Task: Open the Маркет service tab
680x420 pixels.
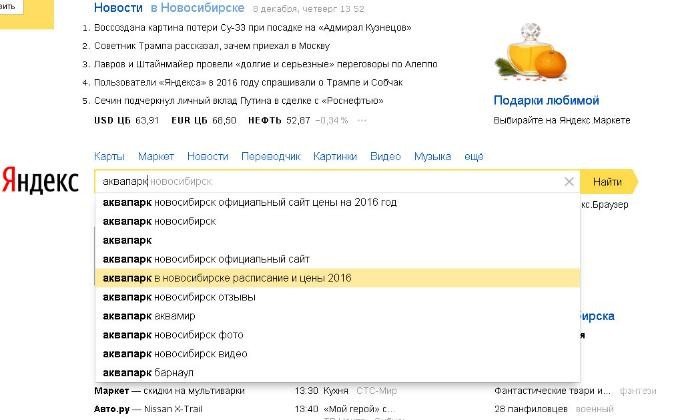Action: pos(156,157)
